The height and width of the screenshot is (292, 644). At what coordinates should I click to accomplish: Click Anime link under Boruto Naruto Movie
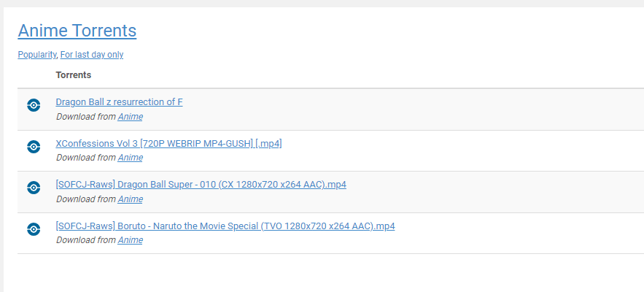[131, 240]
